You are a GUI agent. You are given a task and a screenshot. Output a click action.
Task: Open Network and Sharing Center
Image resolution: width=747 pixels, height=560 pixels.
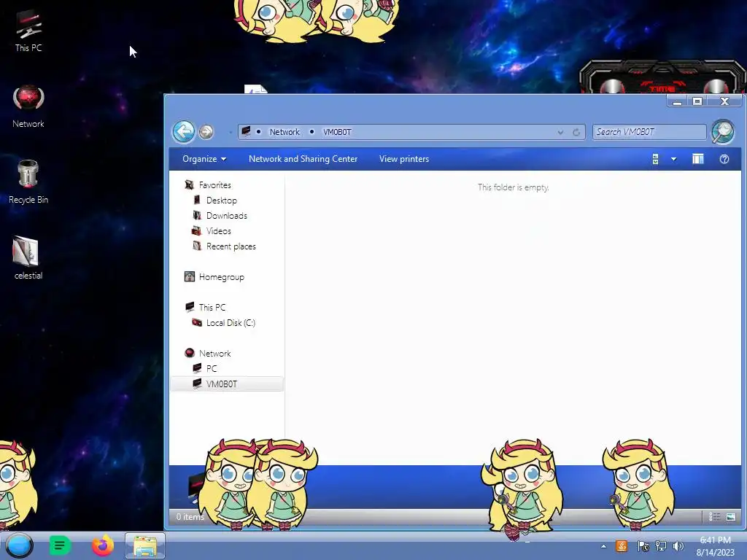pyautogui.click(x=303, y=159)
